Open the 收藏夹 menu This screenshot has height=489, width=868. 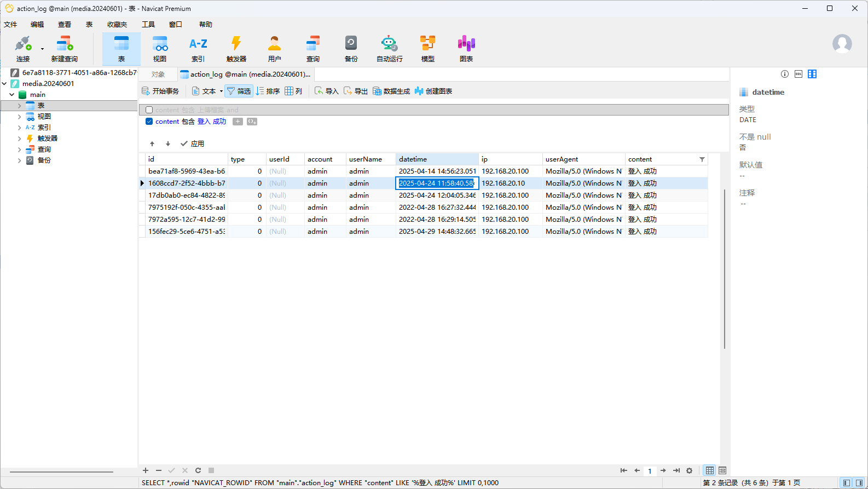pyautogui.click(x=117, y=25)
